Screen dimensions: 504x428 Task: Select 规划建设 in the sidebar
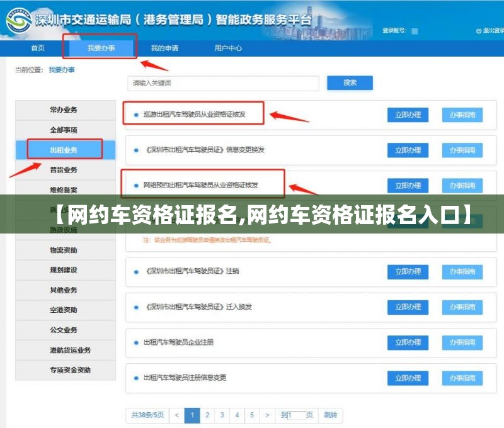point(66,270)
